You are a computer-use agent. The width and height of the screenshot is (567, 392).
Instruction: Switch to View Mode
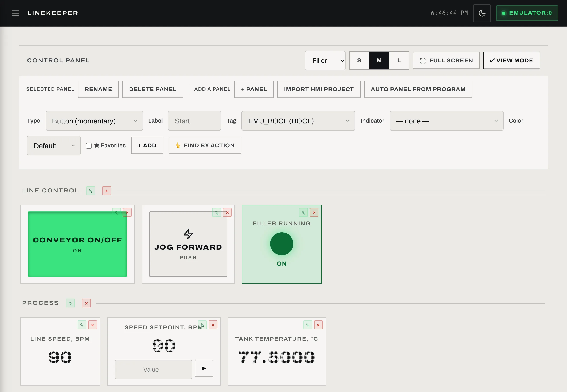511,60
